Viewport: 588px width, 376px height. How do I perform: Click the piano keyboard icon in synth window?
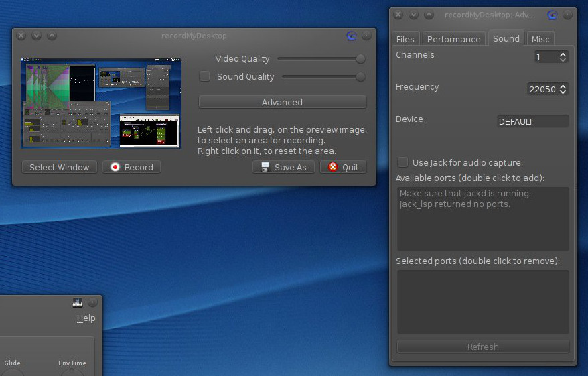(78, 302)
